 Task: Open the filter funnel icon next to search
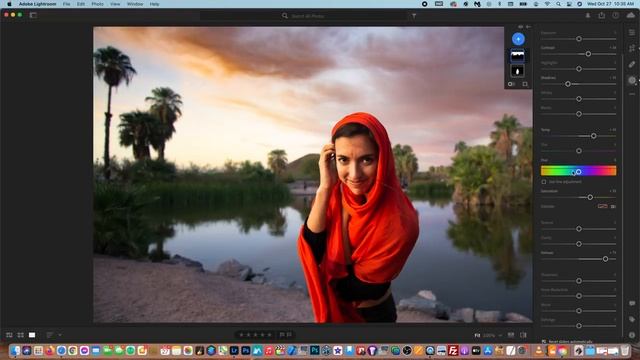click(413, 16)
